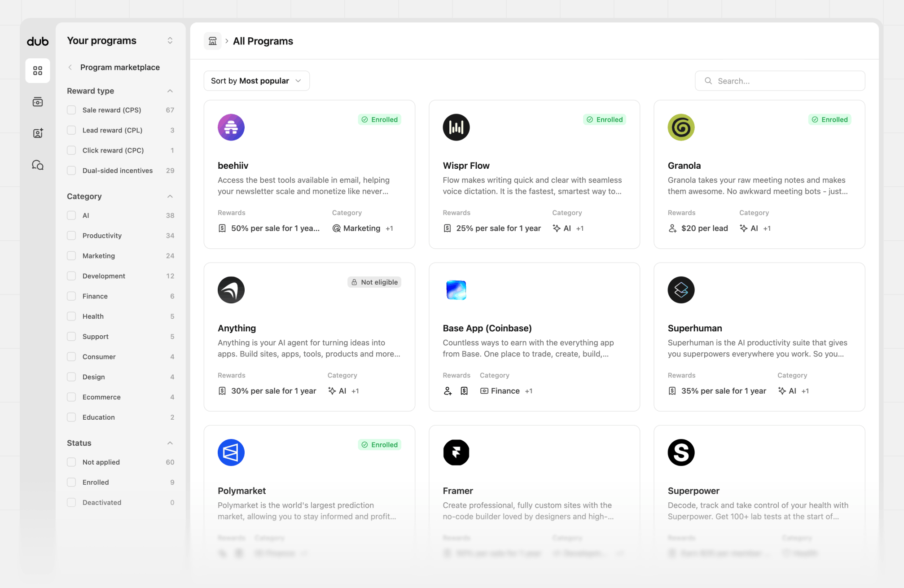Open the Wispr Flow program title
Screen dimensions: 904x588
coord(466,166)
